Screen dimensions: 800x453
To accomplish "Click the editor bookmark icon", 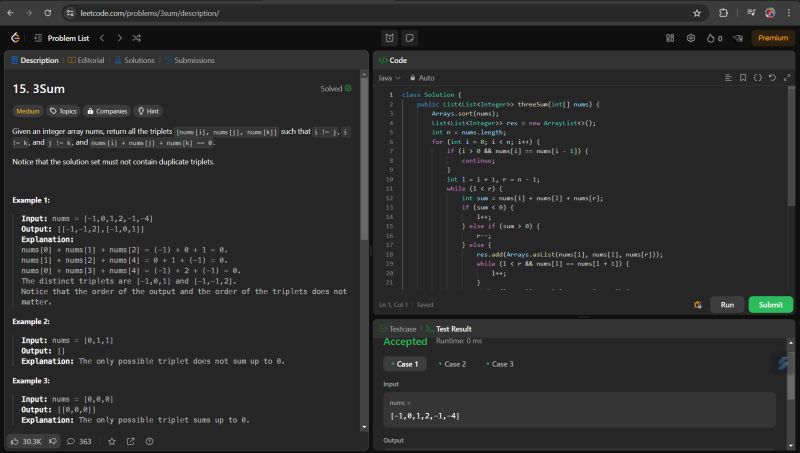I will click(x=743, y=78).
